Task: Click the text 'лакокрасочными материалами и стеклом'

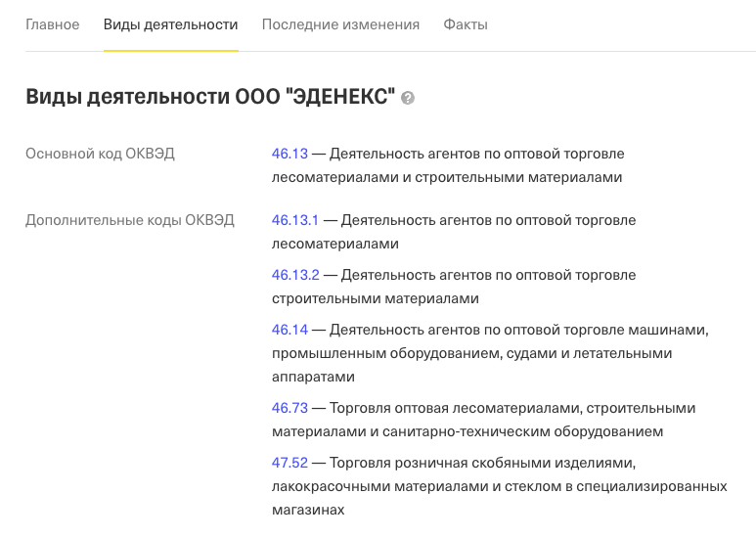Action: coord(417,486)
